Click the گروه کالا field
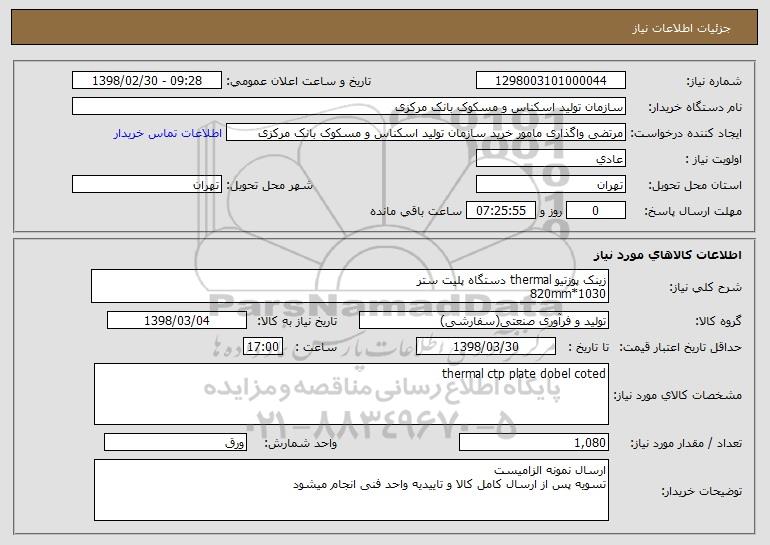770x545 pixels. click(x=484, y=320)
